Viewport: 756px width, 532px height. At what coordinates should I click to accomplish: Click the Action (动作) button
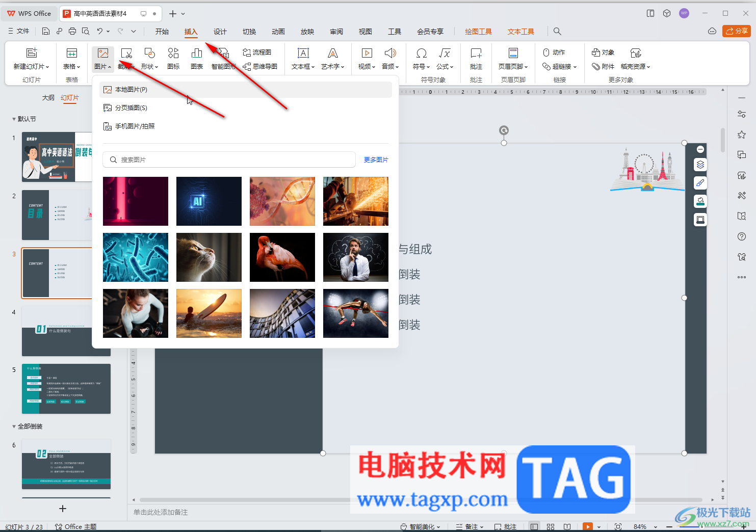[554, 52]
